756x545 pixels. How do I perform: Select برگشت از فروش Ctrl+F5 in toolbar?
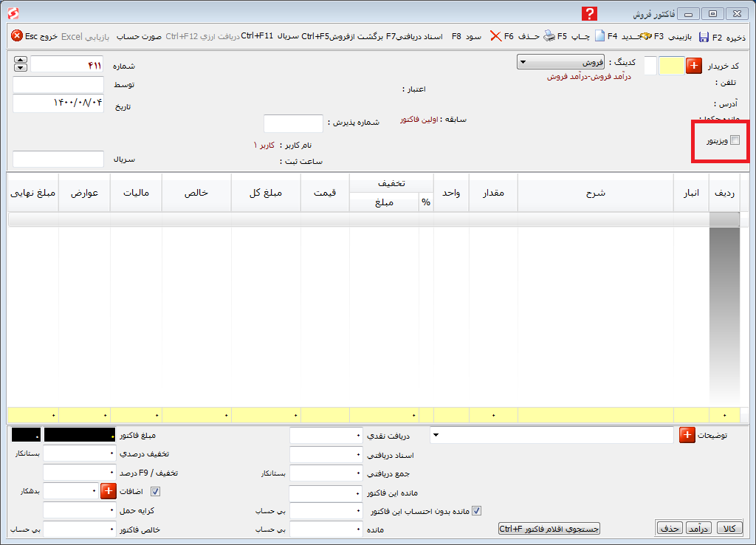point(343,37)
